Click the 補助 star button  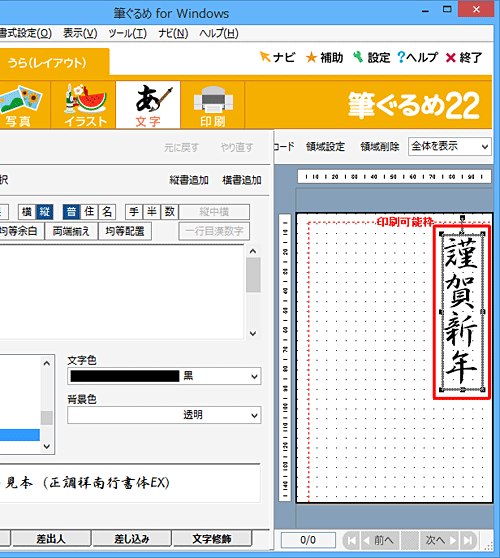click(x=324, y=57)
